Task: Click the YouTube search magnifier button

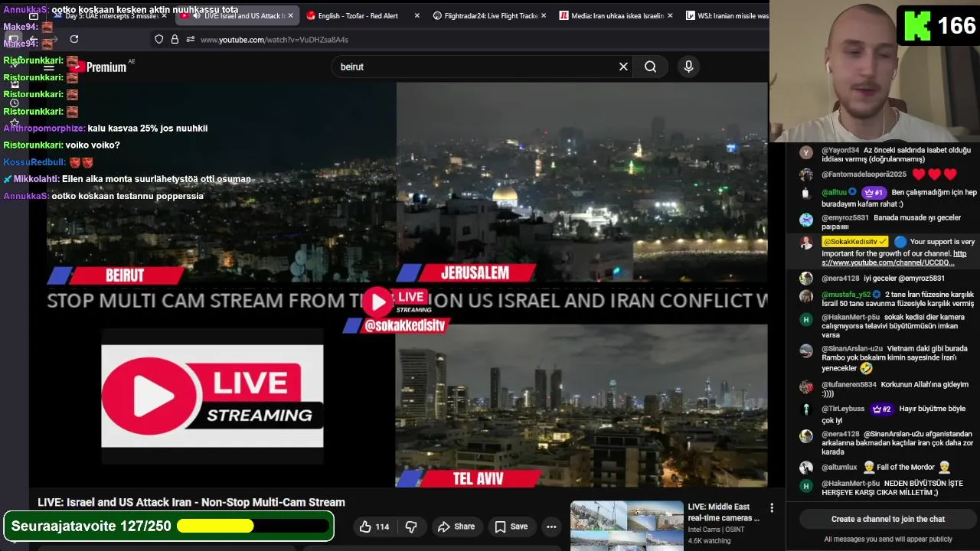Action: pos(650,67)
